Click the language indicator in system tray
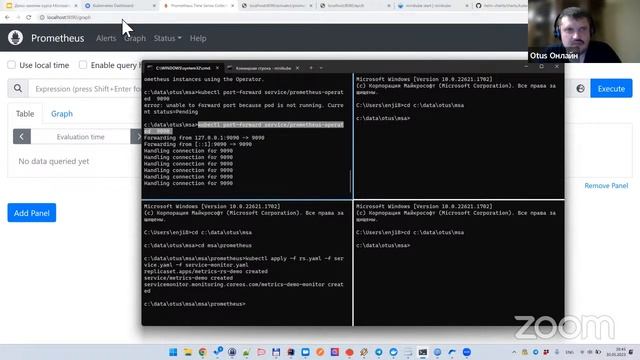 coord(570,352)
